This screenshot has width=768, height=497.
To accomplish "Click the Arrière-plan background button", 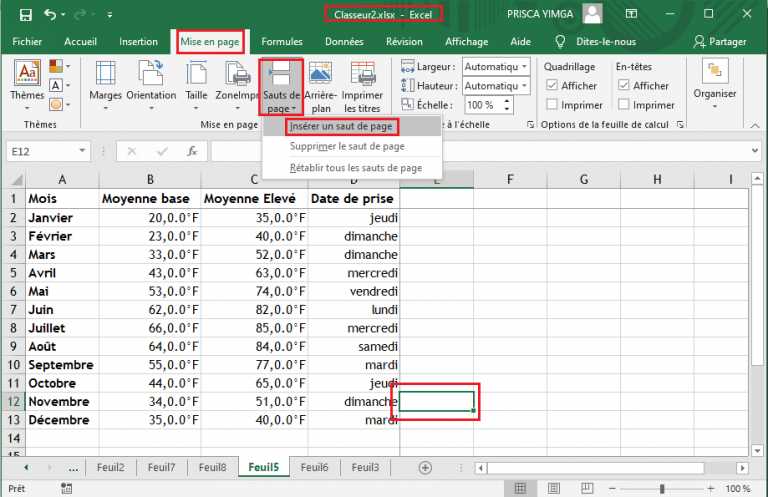I will point(321,87).
